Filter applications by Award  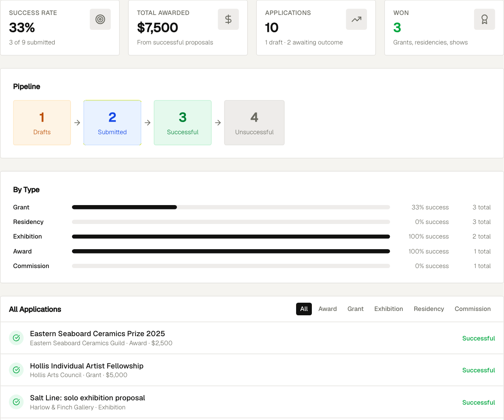[x=328, y=309]
